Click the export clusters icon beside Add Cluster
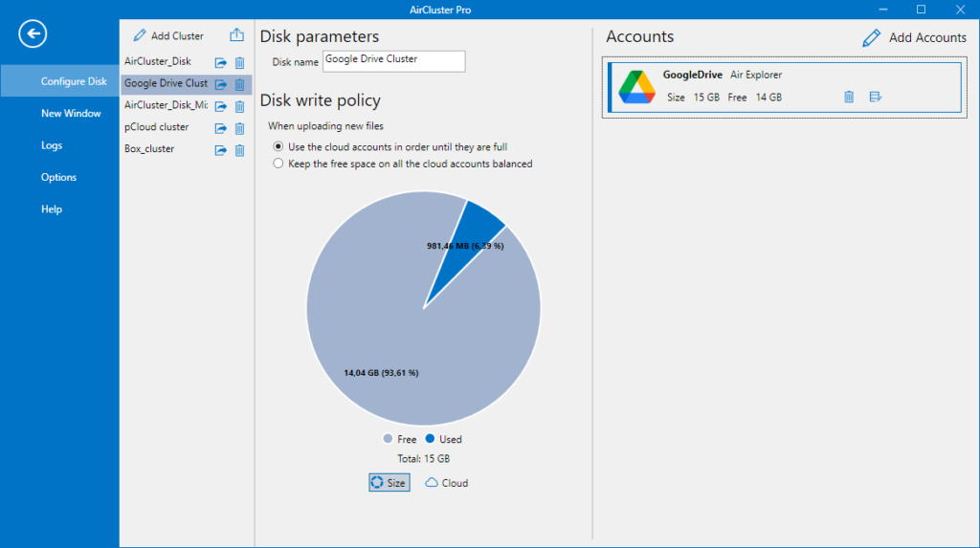This screenshot has width=980, height=548. [x=237, y=35]
